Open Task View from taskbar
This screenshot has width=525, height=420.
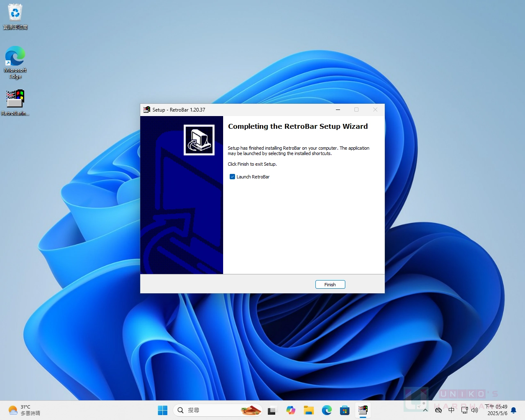[272, 410]
